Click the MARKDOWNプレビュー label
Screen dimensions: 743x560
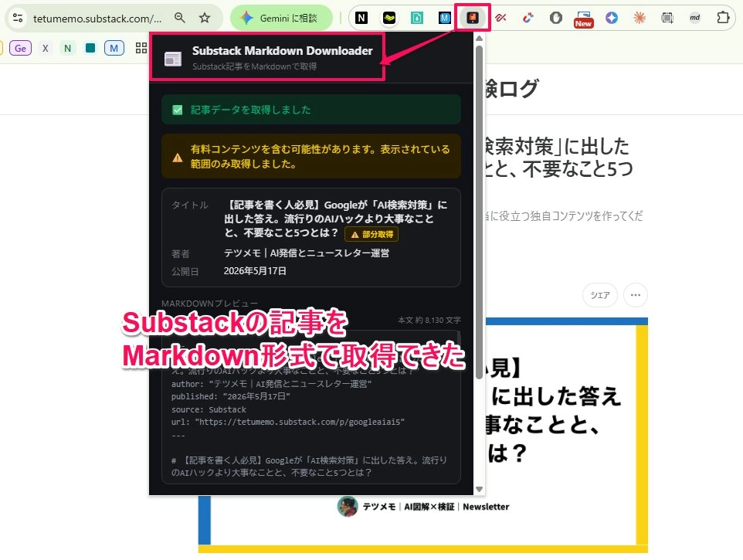(209, 304)
